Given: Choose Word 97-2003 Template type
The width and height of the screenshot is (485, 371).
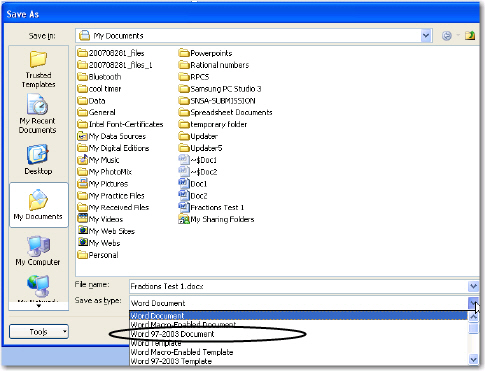Looking at the screenshot, I should (298, 361).
